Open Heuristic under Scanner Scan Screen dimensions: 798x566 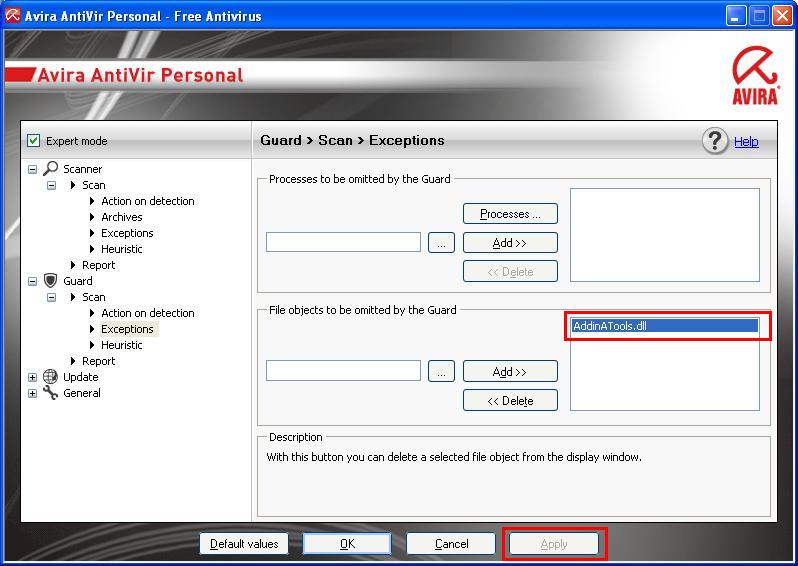tap(122, 249)
